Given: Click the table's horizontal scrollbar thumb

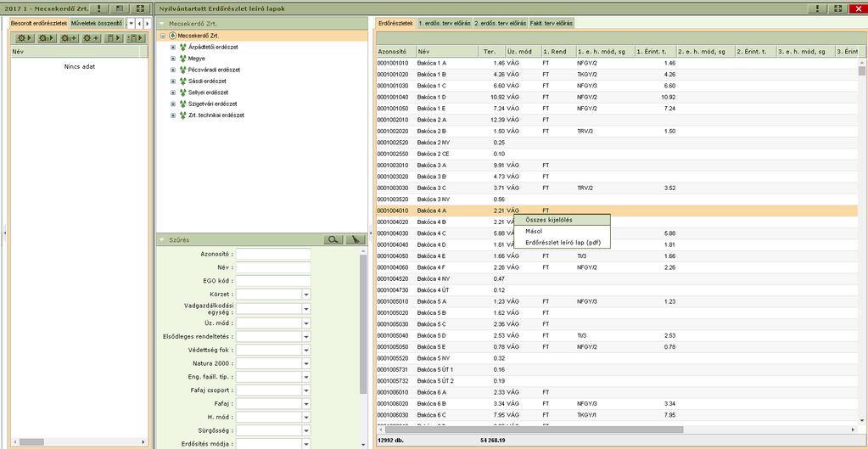Looking at the screenshot, I should click(535, 429).
